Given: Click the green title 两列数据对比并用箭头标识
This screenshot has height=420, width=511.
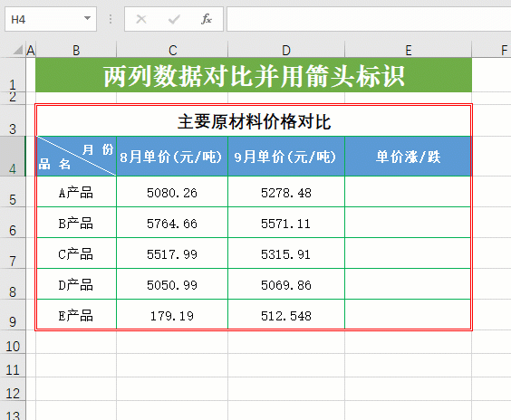Looking at the screenshot, I should [255, 76].
